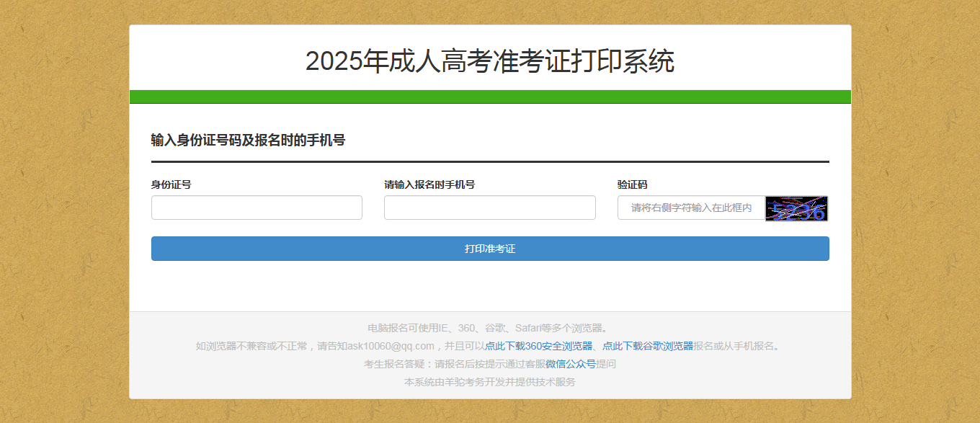Viewport: 980px width, 423px height.
Task: Click the 输入身份证号码及报名时的手机号 section heading
Action: pos(248,141)
